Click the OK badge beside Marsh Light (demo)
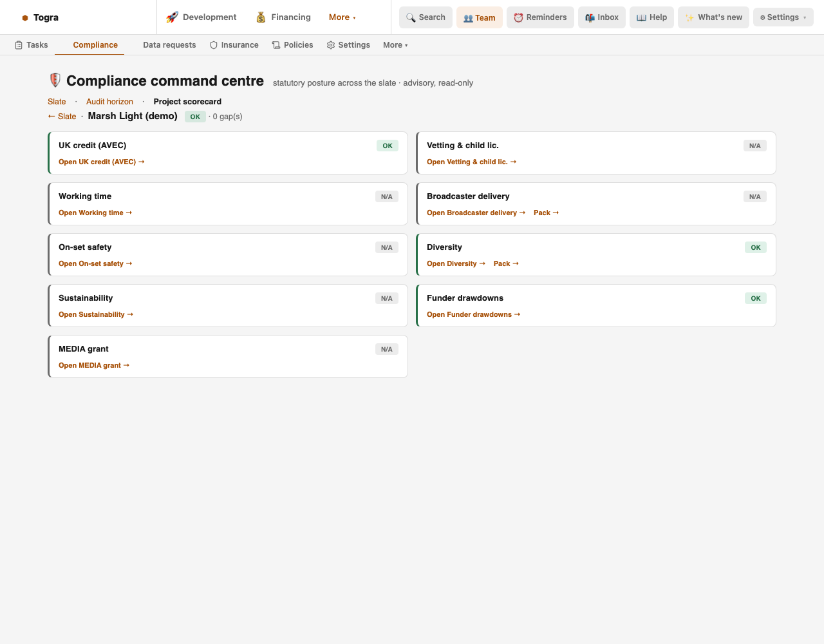 pos(195,117)
